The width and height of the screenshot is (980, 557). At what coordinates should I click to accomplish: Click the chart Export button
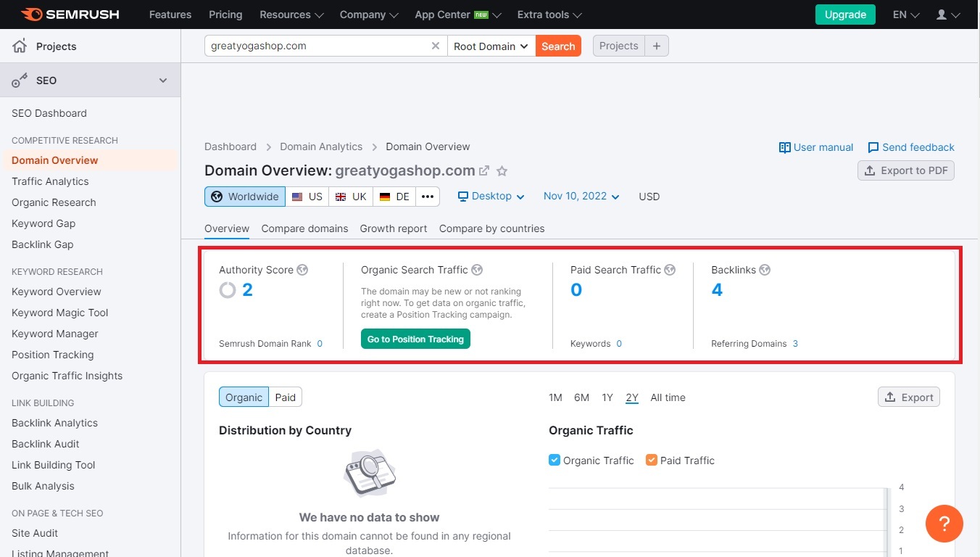(909, 397)
